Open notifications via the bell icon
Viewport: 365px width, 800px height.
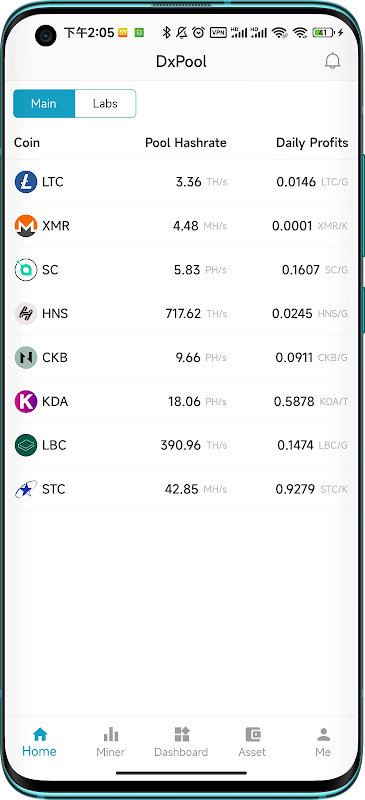[332, 61]
